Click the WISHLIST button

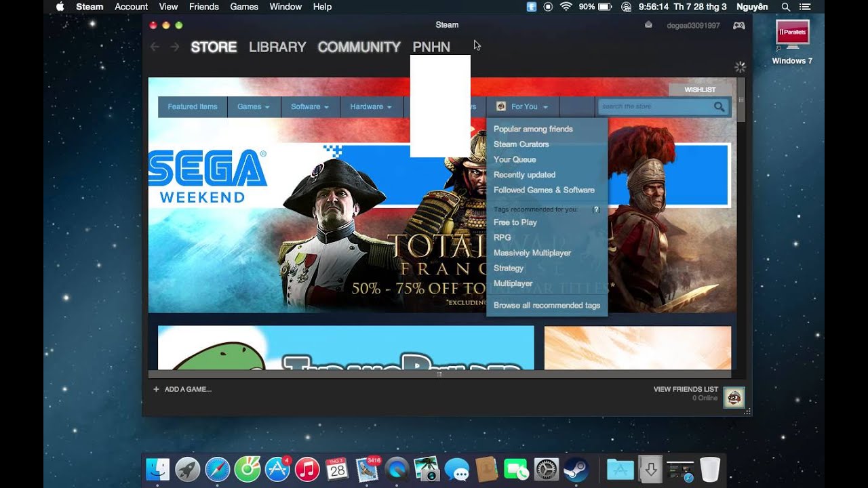tap(700, 89)
